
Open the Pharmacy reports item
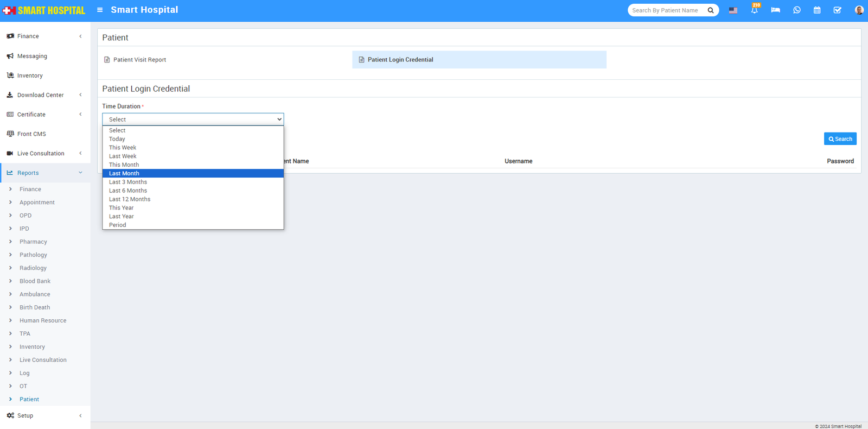tap(33, 242)
